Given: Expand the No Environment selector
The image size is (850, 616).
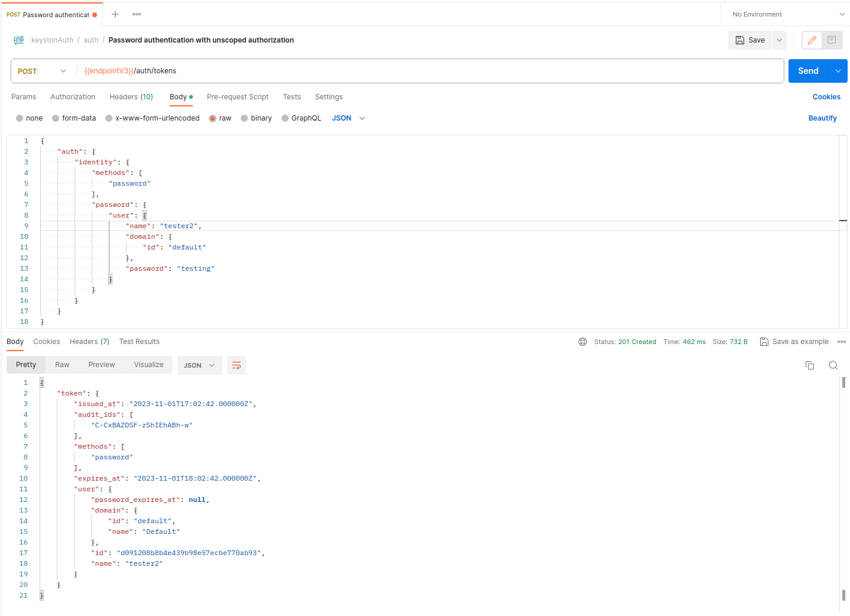Looking at the screenshot, I should pos(788,14).
